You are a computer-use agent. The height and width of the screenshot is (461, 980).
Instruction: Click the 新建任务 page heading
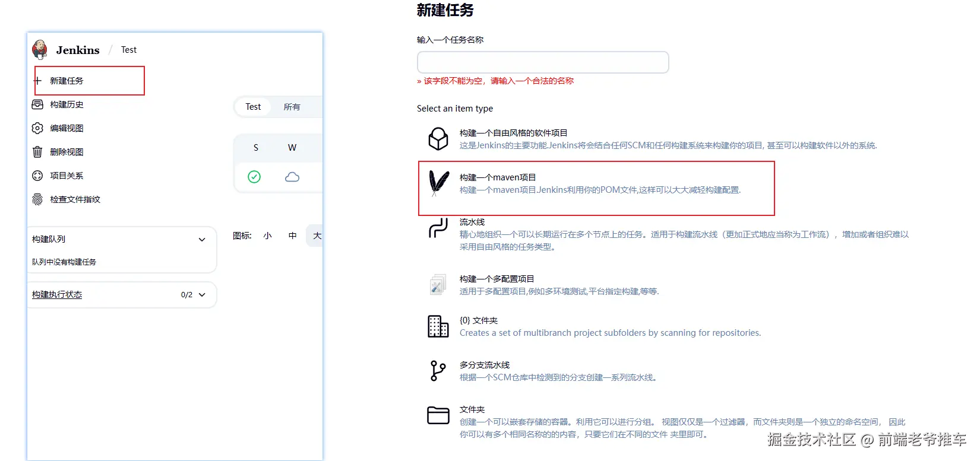445,10
